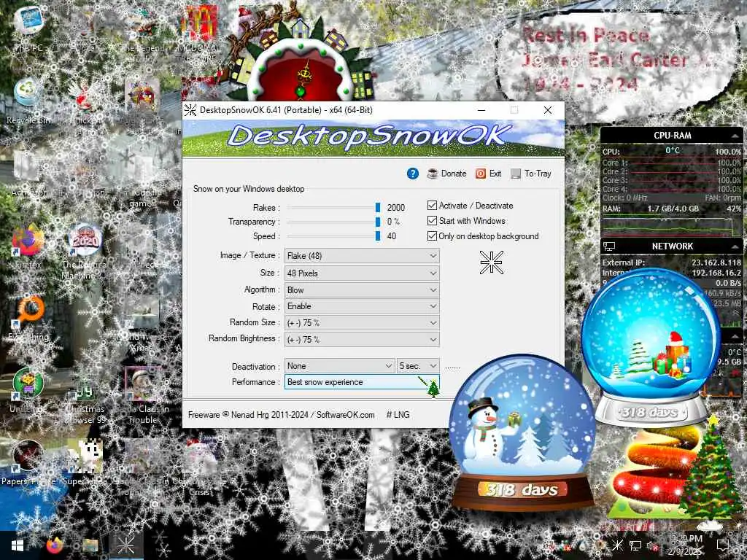Screen dimensions: 747x560
Task: Click the DesktopSnowOK title bar snowflake icon
Action: coord(190,110)
